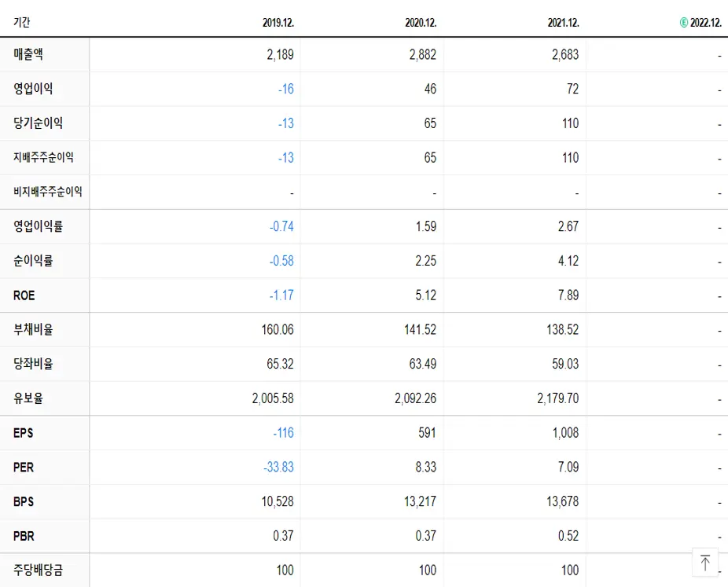Click the 주당배당금 row label

click(38, 570)
